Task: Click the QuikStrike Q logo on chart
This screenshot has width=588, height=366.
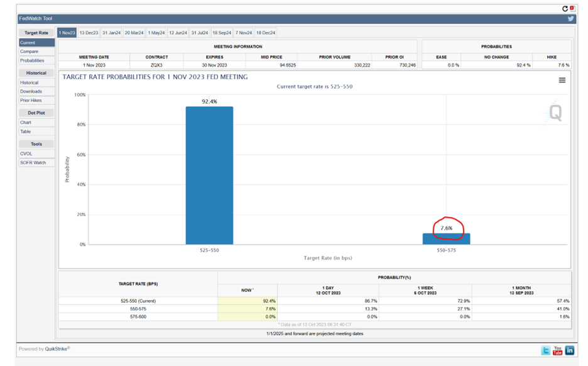Action: (x=555, y=113)
